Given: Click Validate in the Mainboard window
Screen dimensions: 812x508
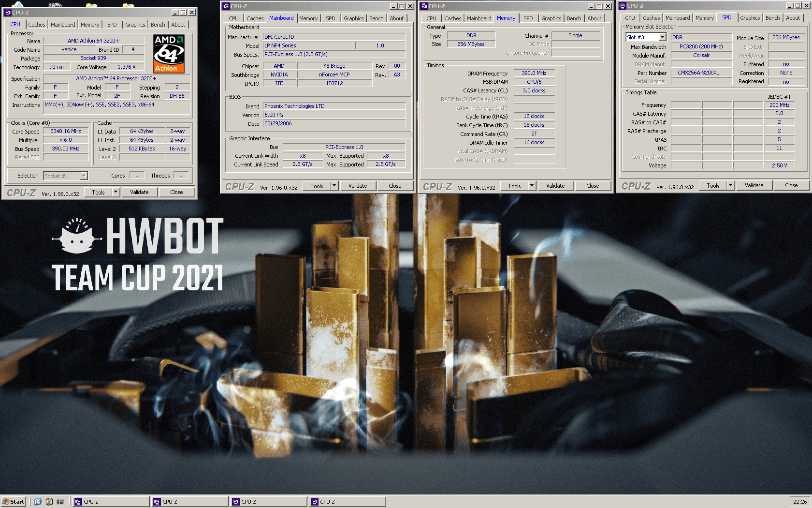Looking at the screenshot, I should (358, 186).
